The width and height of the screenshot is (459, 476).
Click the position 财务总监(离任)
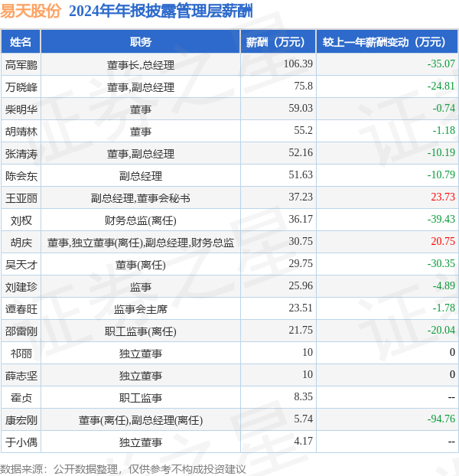(141, 220)
